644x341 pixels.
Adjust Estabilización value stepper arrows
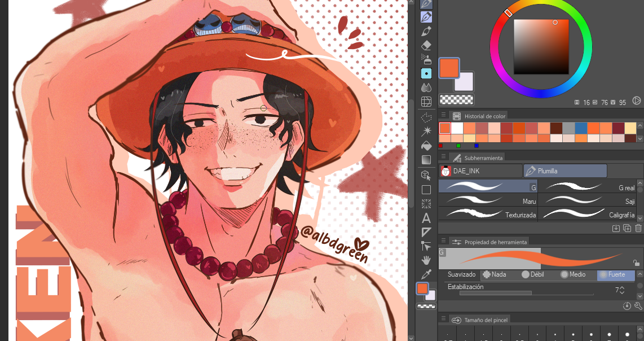(622, 290)
